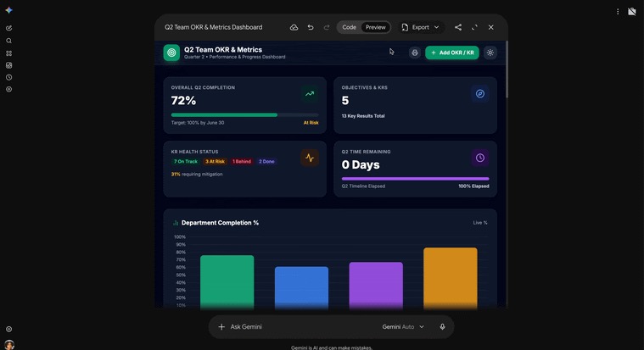Open the Export dropdown
Image resolution: width=644 pixels, height=350 pixels.
(x=421, y=27)
